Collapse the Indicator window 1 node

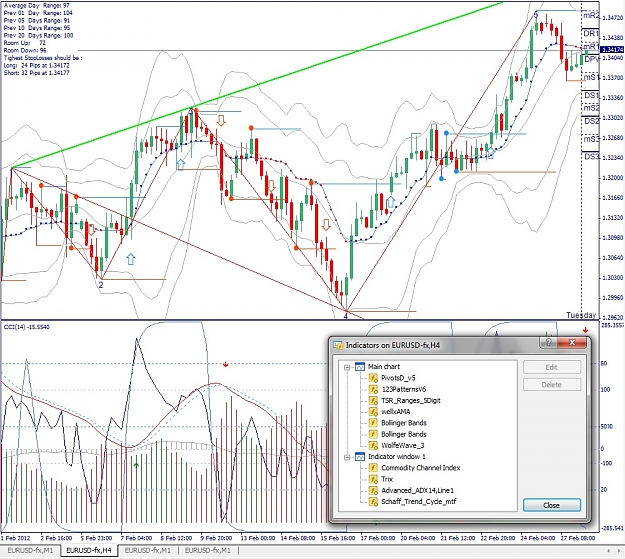(x=347, y=457)
